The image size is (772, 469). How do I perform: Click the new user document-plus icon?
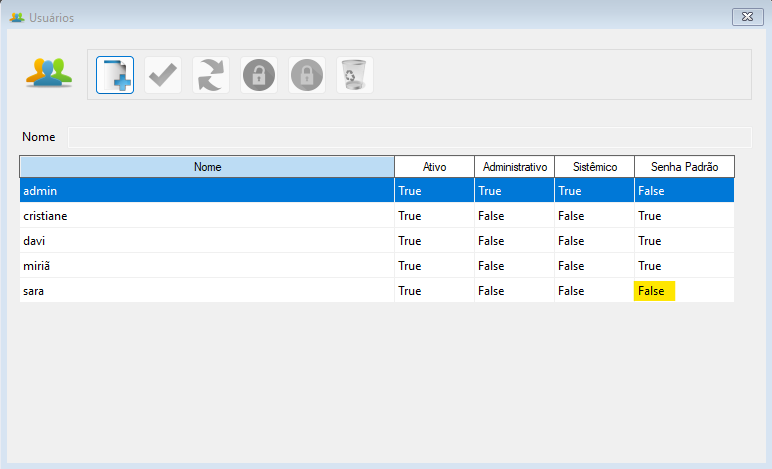point(115,75)
